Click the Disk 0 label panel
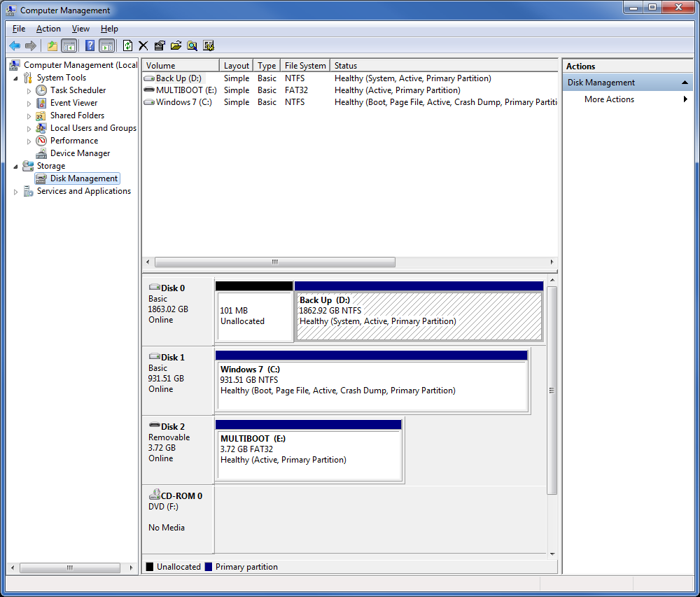This screenshot has height=597, width=700. coord(178,311)
